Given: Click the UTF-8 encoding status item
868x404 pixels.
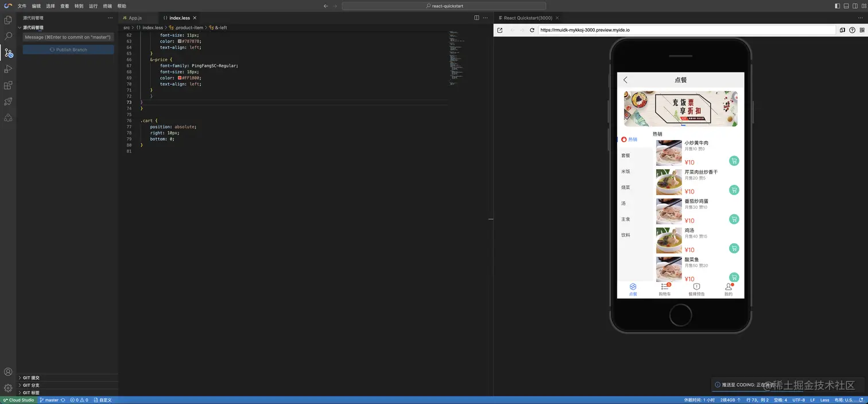Looking at the screenshot, I should (799, 400).
